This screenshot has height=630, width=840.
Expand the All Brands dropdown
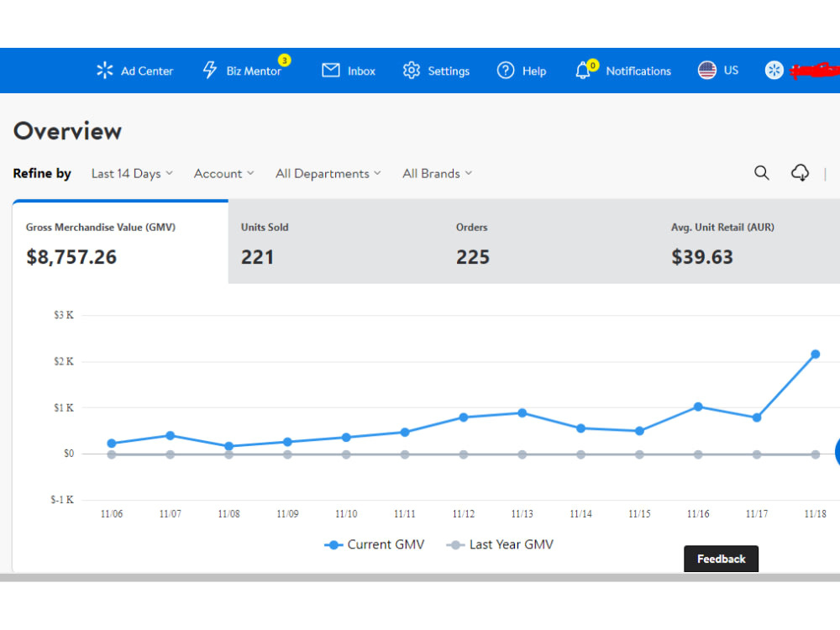tap(438, 174)
